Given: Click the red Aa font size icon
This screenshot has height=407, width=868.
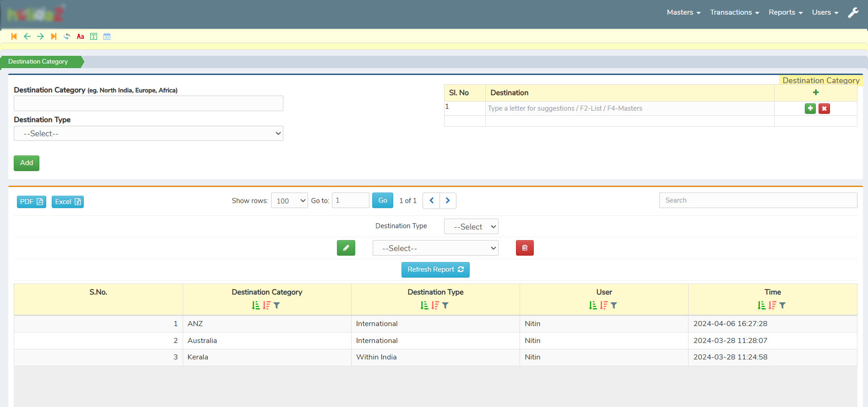Looking at the screenshot, I should pyautogui.click(x=80, y=37).
